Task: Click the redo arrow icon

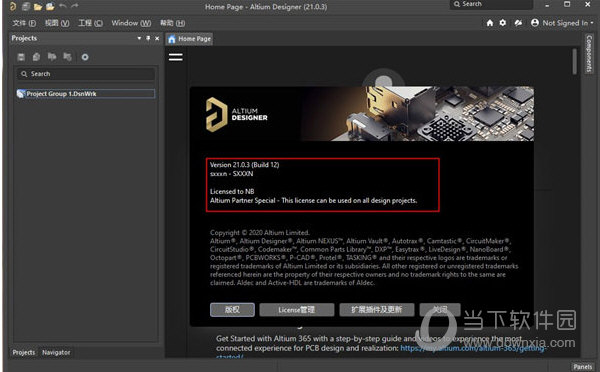Action: 75,6
